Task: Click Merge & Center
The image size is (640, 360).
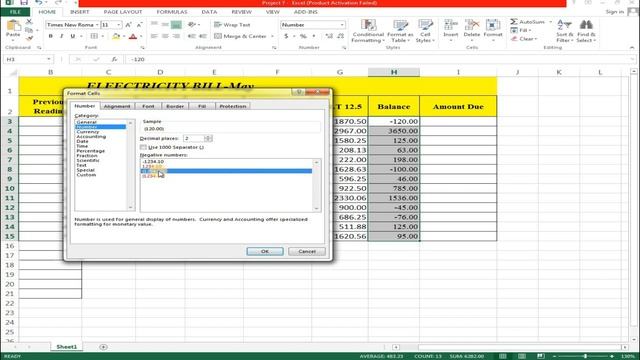Action: (x=241, y=36)
